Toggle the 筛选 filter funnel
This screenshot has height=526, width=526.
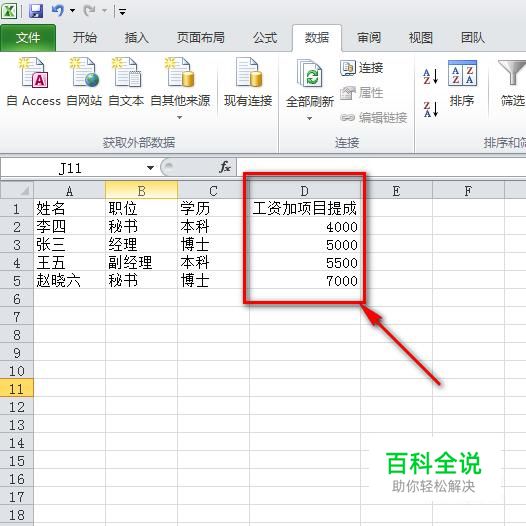click(512, 83)
